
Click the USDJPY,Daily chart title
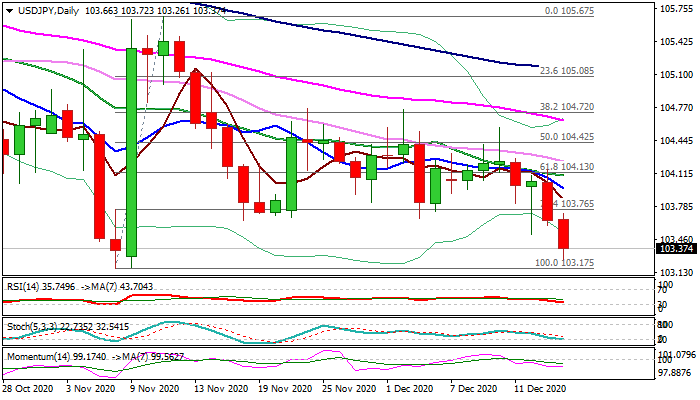(x=42, y=10)
